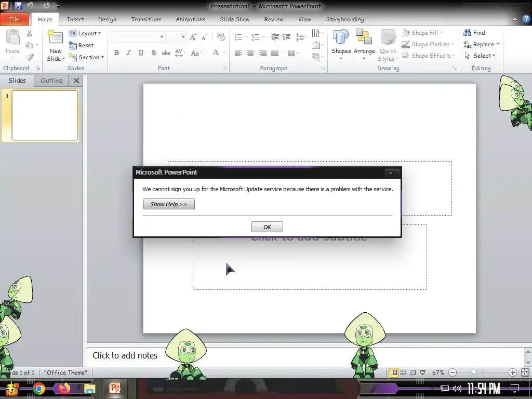Image resolution: width=532 pixels, height=399 pixels.
Task: Select slide 1 thumbnail
Action: (x=45, y=115)
